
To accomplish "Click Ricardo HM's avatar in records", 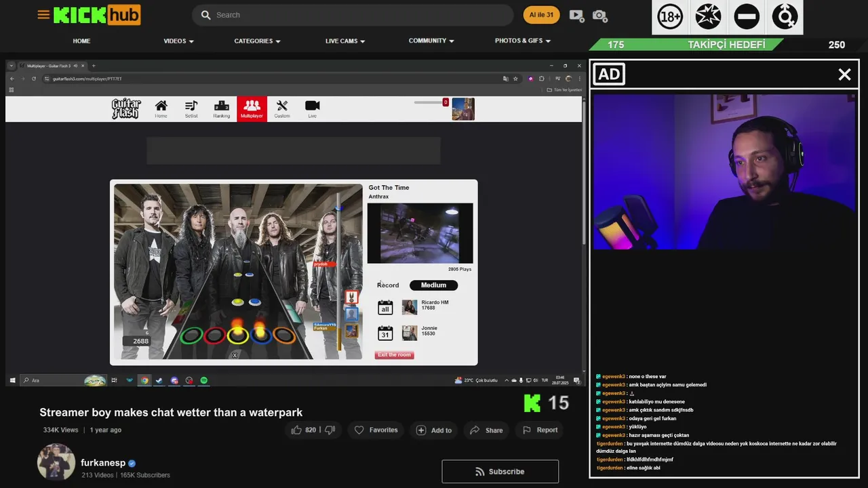I will 410,308.
